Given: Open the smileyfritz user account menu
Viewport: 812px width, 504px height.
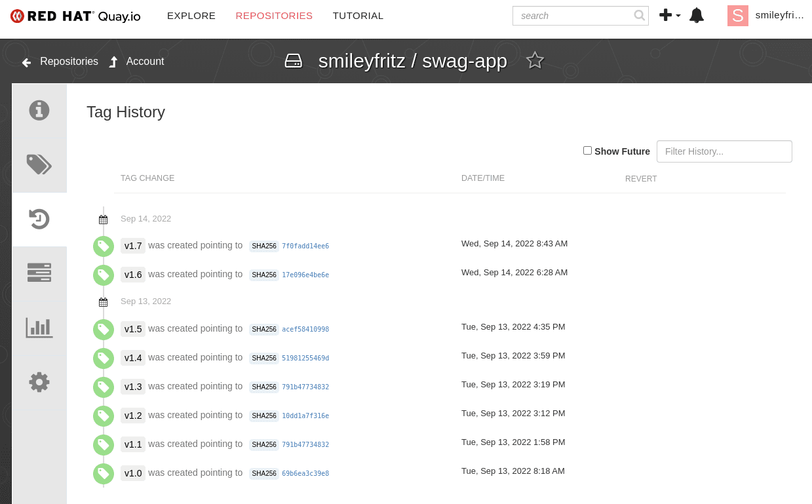Looking at the screenshot, I should [765, 15].
